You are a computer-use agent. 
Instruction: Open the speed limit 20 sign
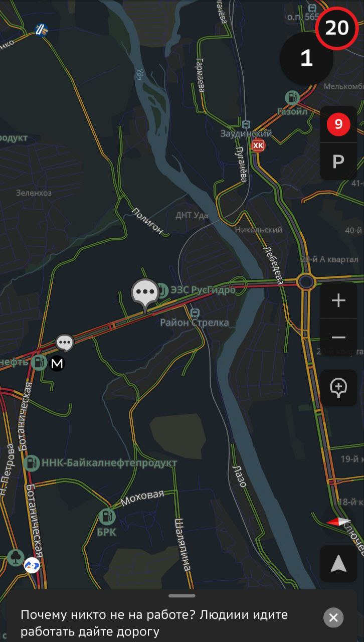tap(336, 28)
